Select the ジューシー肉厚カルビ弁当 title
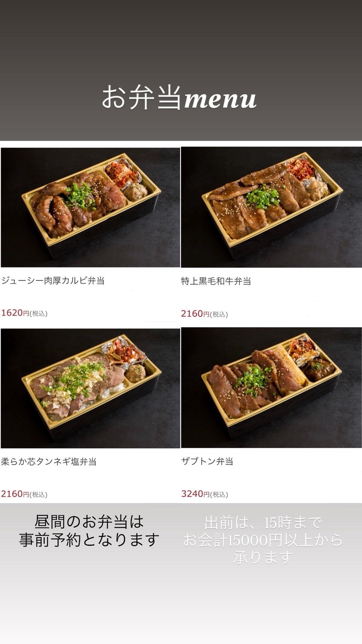The width and height of the screenshot is (362, 644). (x=53, y=280)
